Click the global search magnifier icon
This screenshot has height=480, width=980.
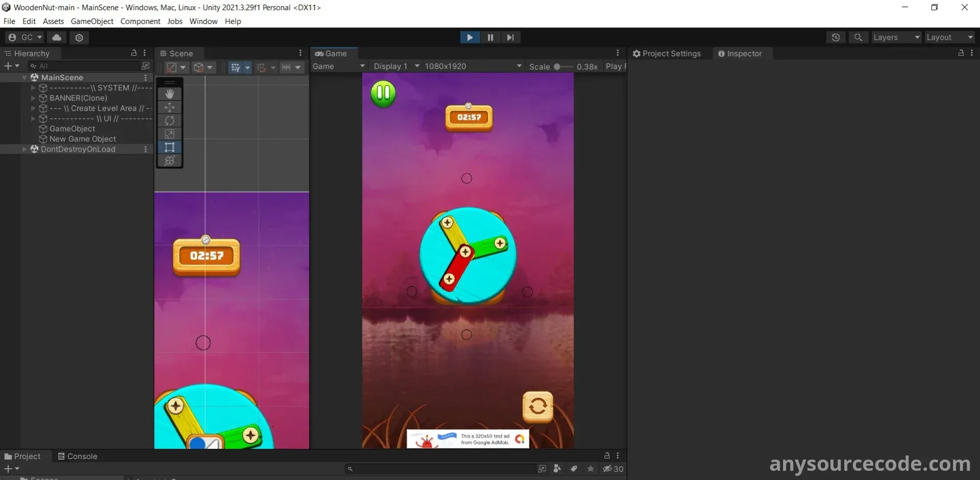coord(858,37)
